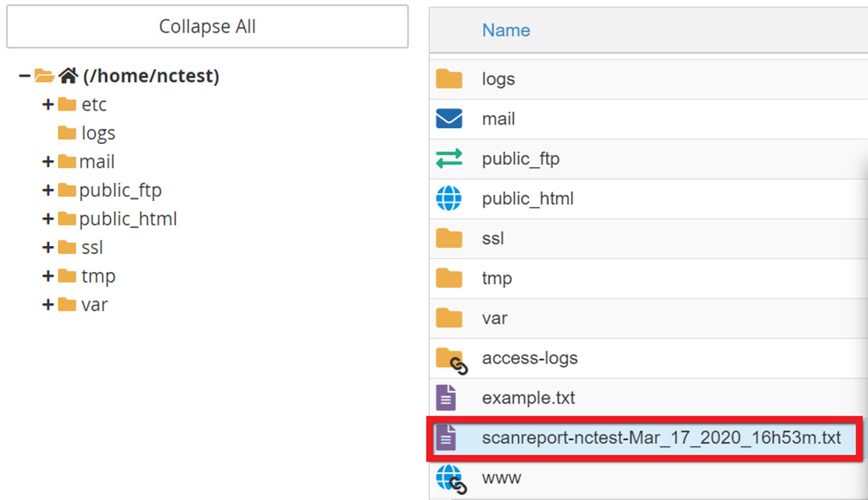Select the mail row name in file list

[498, 119]
